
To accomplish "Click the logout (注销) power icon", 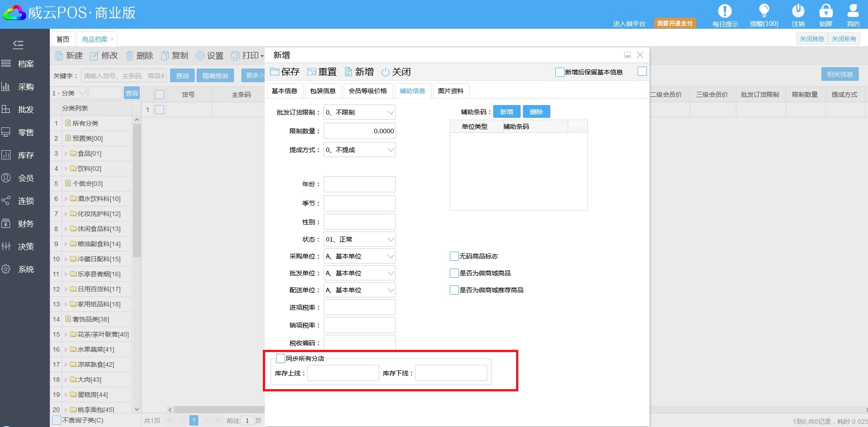I will pos(798,11).
